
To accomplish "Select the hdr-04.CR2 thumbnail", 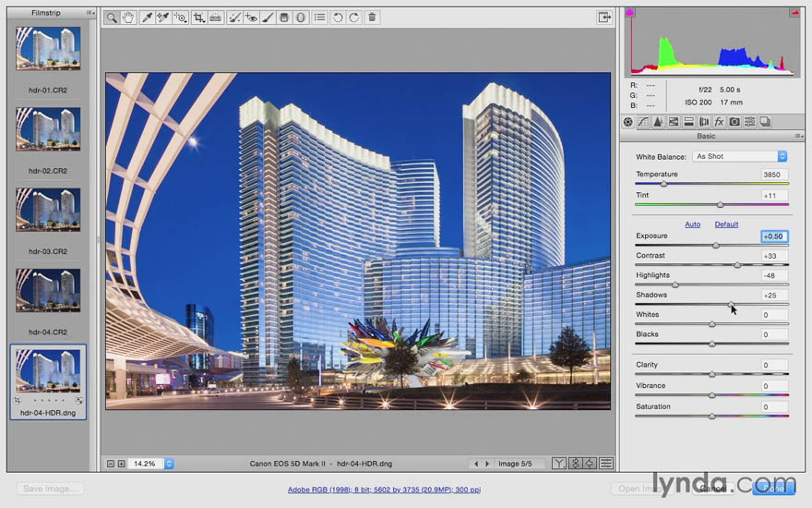I will pos(48,290).
